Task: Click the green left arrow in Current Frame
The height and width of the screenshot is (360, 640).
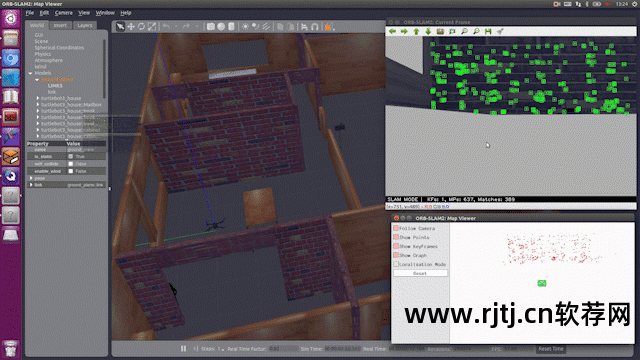Action: 392,31
